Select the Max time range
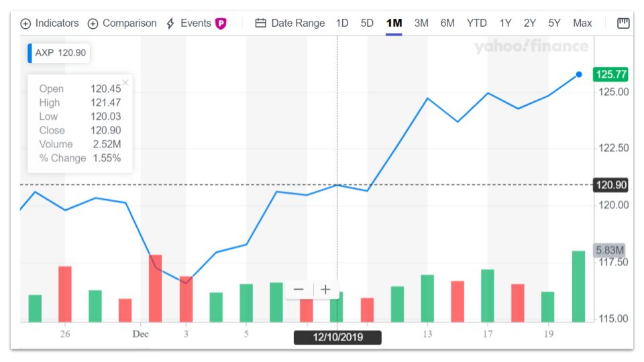The image size is (644, 362). click(582, 23)
